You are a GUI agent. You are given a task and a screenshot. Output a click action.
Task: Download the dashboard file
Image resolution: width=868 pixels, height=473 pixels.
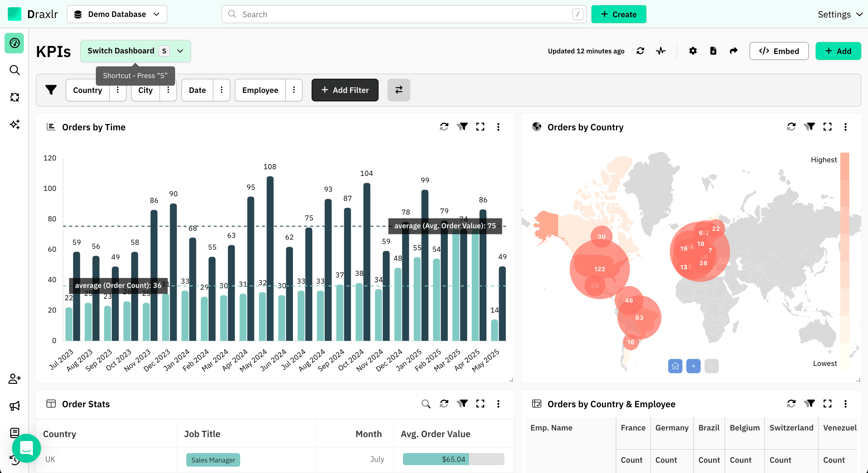click(713, 51)
